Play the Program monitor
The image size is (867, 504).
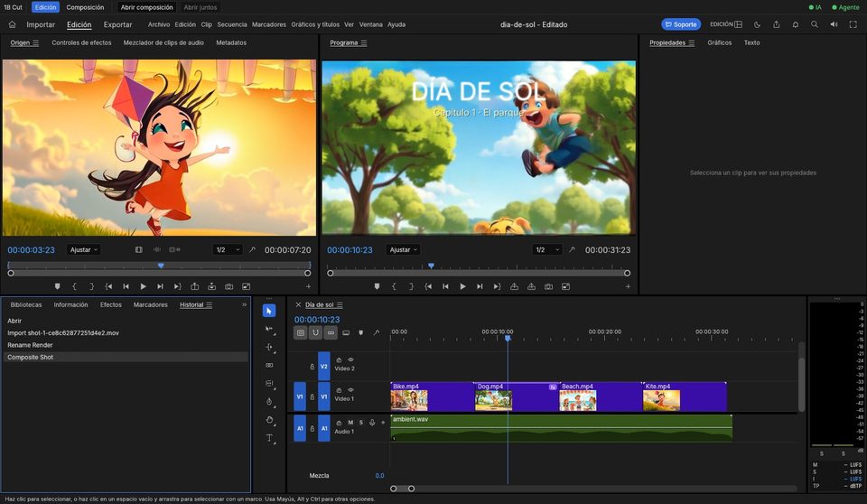462,286
